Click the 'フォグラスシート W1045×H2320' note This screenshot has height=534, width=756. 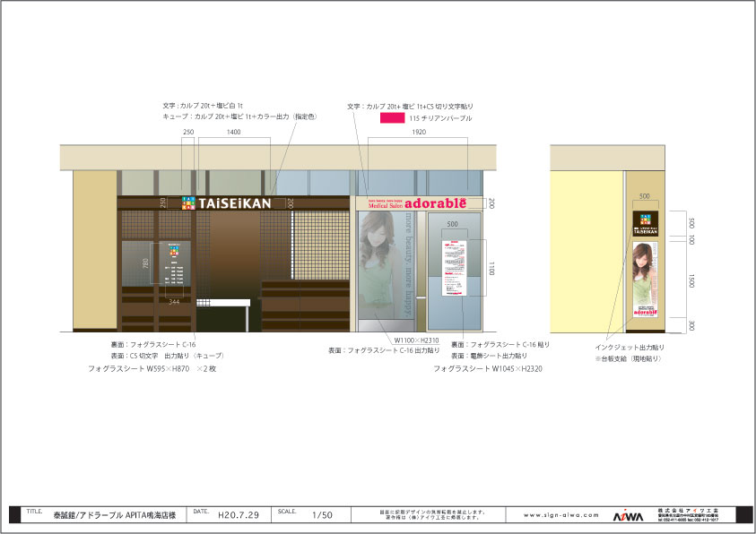(x=488, y=369)
